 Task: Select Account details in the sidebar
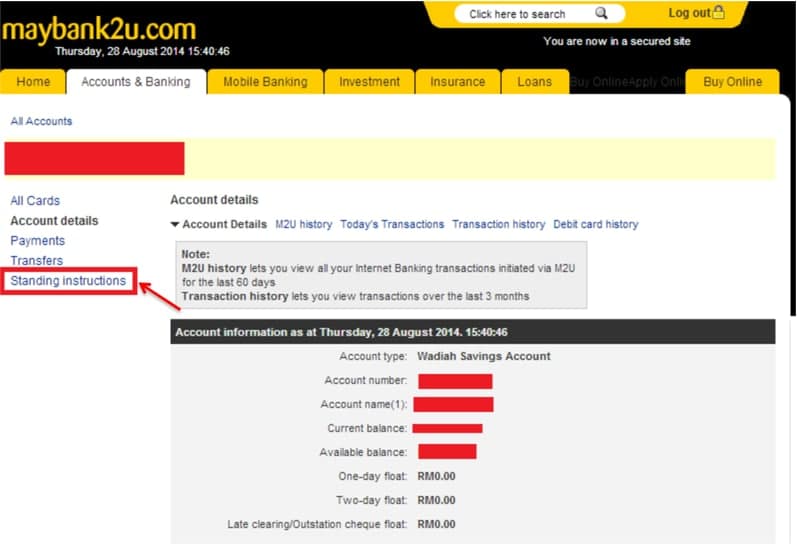54,221
